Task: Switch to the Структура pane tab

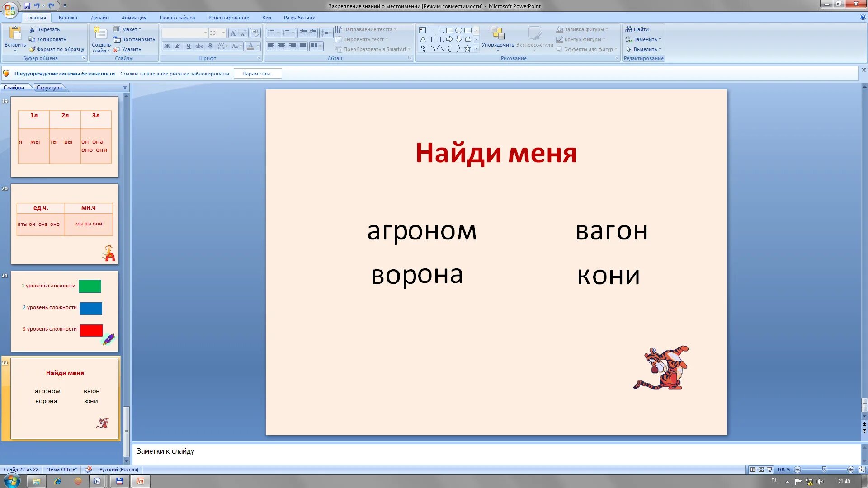Action: click(49, 88)
